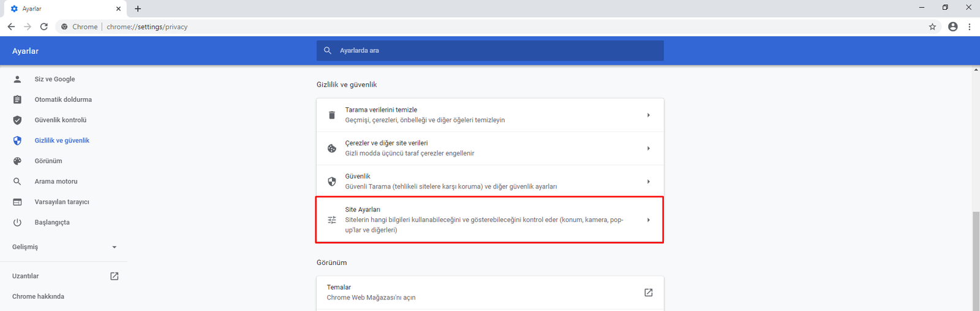Click the trash icon for Tarama verilerini temizle
Viewport: 980px width, 311px height.
[x=332, y=115]
